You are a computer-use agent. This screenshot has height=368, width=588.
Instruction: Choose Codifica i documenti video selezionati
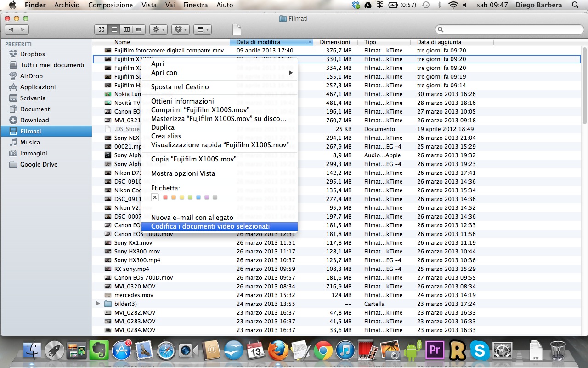[x=209, y=226]
